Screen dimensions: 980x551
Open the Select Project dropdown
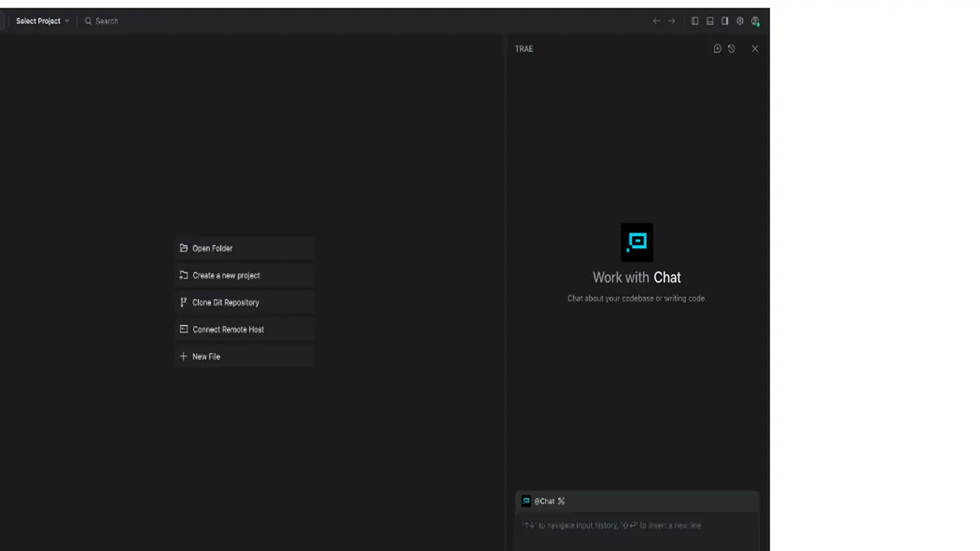(43, 21)
